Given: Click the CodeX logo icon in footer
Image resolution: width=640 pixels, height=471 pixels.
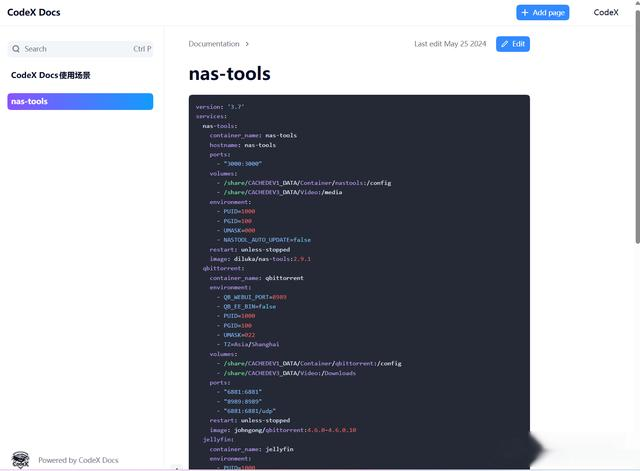Looking at the screenshot, I should coord(20,460).
